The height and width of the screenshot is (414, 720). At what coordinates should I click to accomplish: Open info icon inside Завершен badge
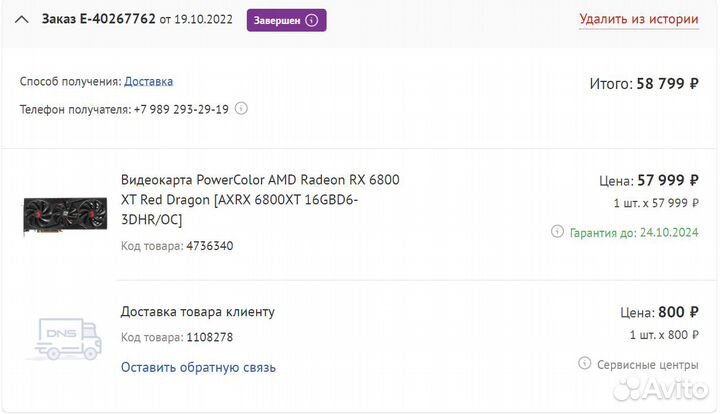(312, 20)
